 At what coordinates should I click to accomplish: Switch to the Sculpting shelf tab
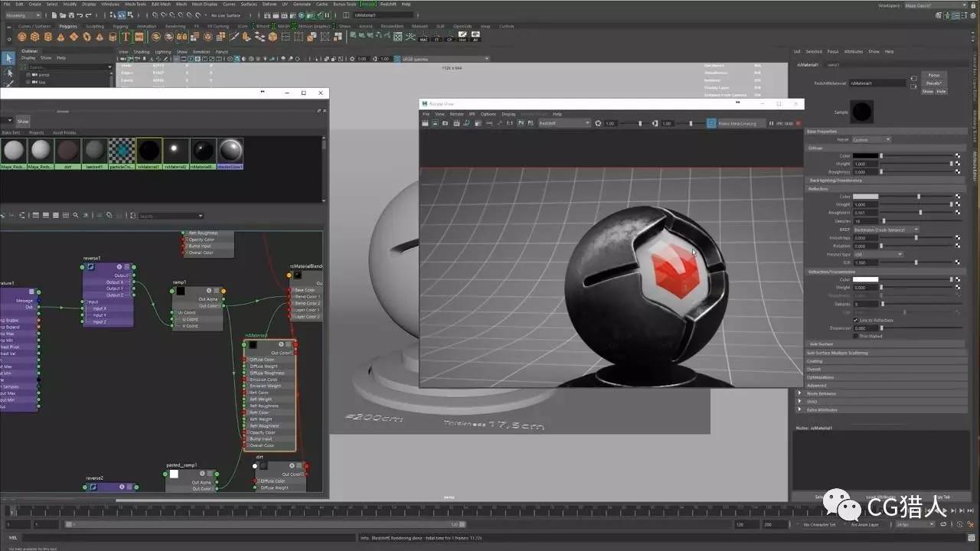(x=94, y=26)
